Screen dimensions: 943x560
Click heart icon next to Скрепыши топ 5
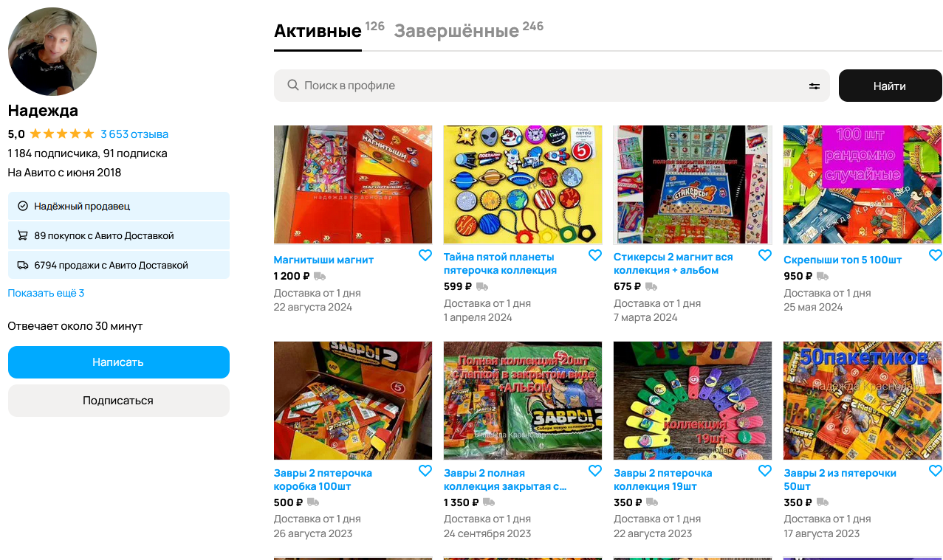tap(935, 255)
